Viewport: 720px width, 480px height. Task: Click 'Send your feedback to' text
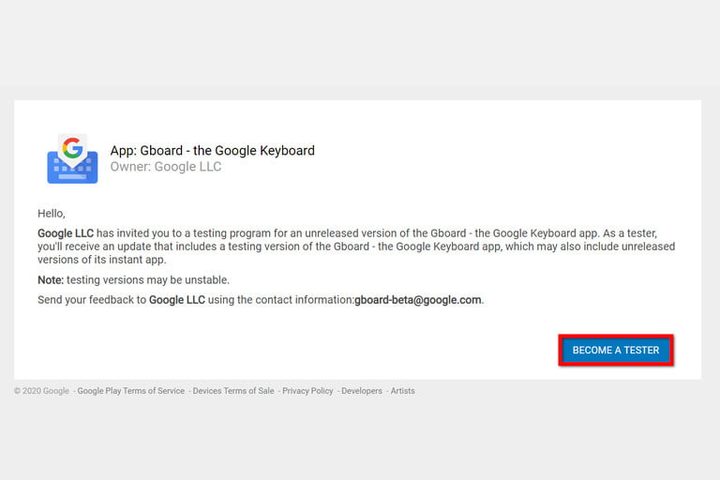(x=91, y=299)
